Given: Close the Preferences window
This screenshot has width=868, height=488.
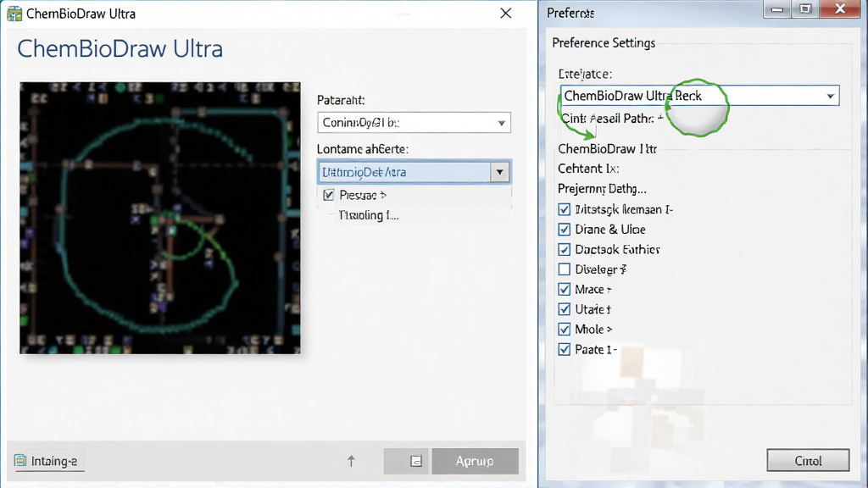Looking at the screenshot, I should [x=840, y=8].
